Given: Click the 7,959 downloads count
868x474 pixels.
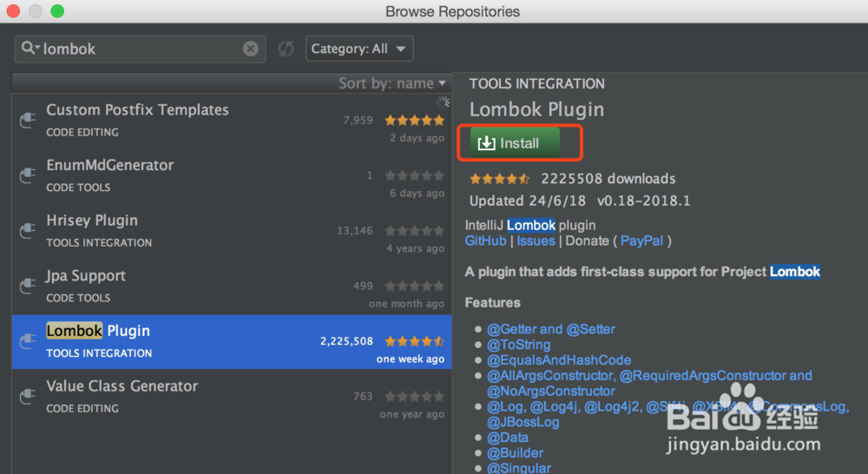Looking at the screenshot, I should (358, 120).
